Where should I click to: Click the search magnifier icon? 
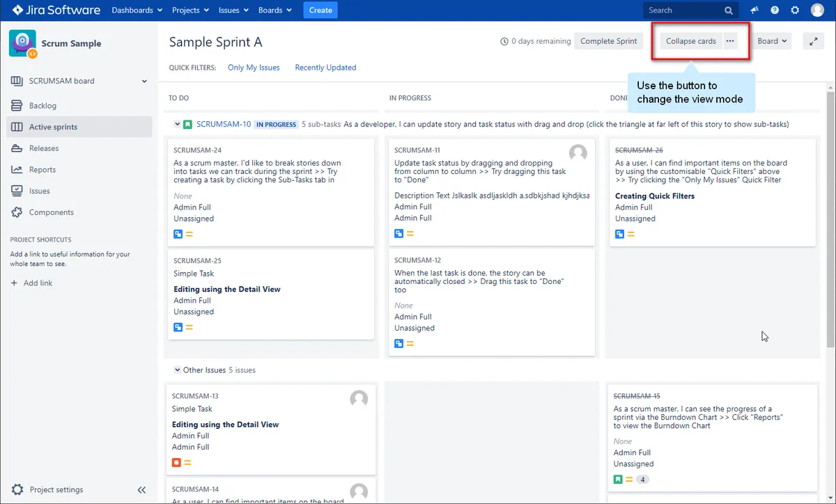pyautogui.click(x=729, y=10)
